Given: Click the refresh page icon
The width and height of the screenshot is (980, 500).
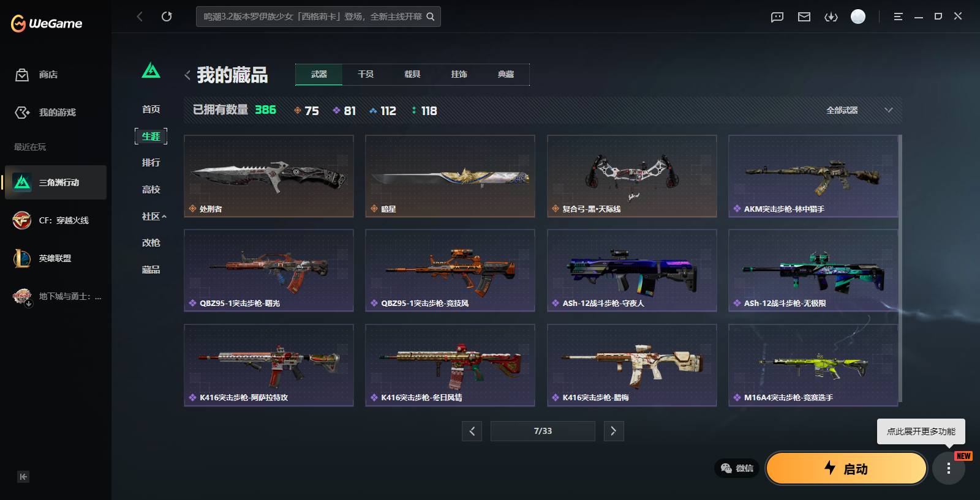Looking at the screenshot, I should coord(167,17).
